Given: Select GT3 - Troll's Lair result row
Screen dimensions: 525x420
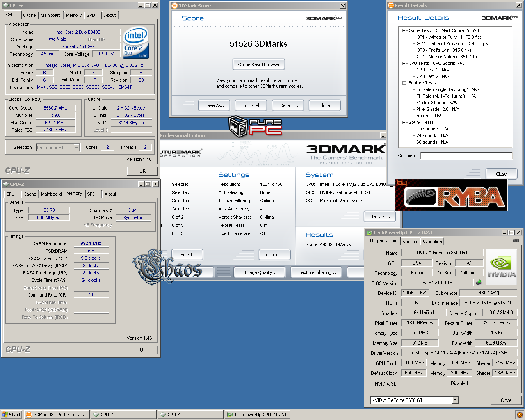Looking at the screenshot, I should 444,50.
